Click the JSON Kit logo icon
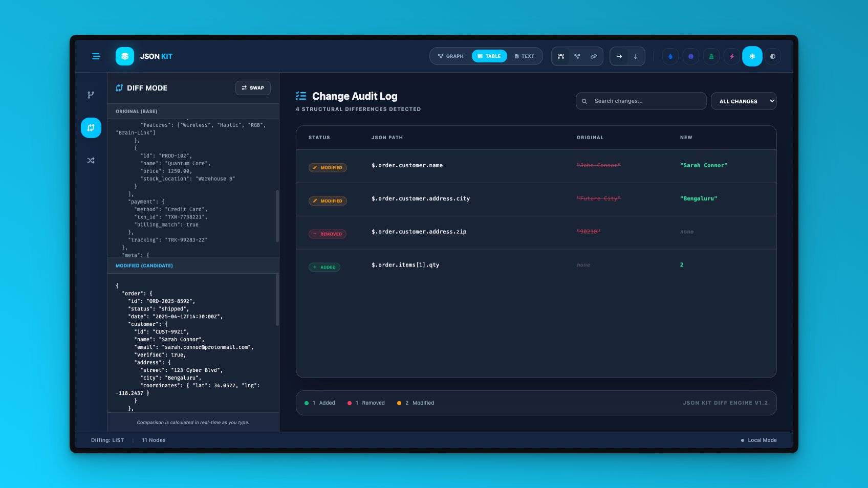The image size is (868, 488). (125, 56)
